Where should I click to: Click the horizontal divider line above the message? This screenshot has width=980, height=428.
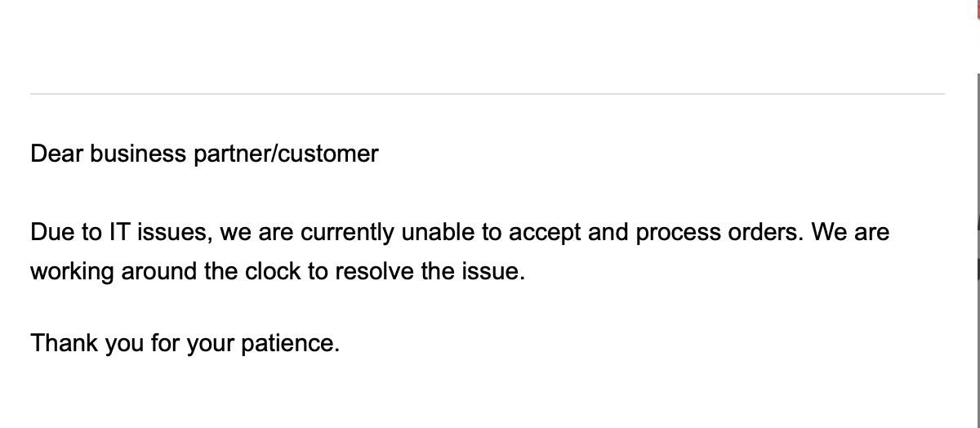(x=488, y=94)
